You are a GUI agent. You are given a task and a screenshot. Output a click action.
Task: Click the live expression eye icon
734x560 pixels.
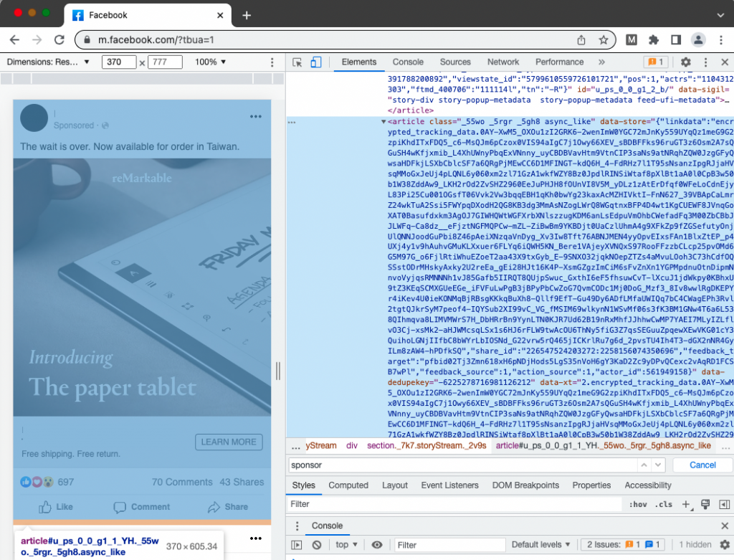[x=377, y=544]
